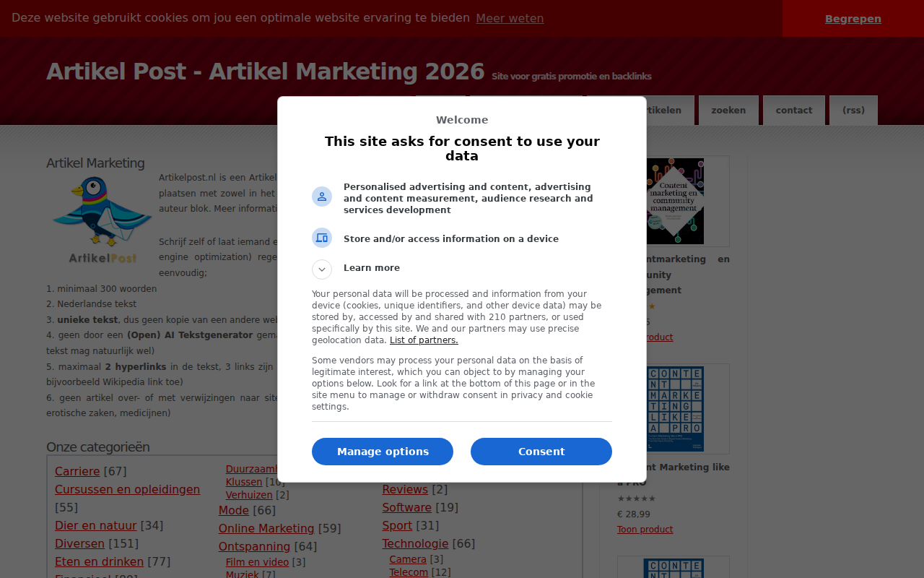Screen dimensions: 924x578
Task: Open Online Marketing category
Action: tap(266, 528)
